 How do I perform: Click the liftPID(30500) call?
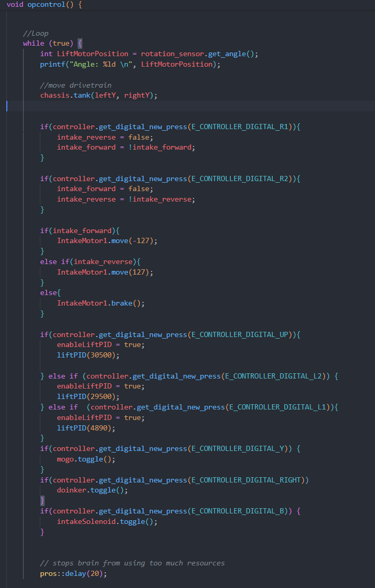tap(88, 355)
